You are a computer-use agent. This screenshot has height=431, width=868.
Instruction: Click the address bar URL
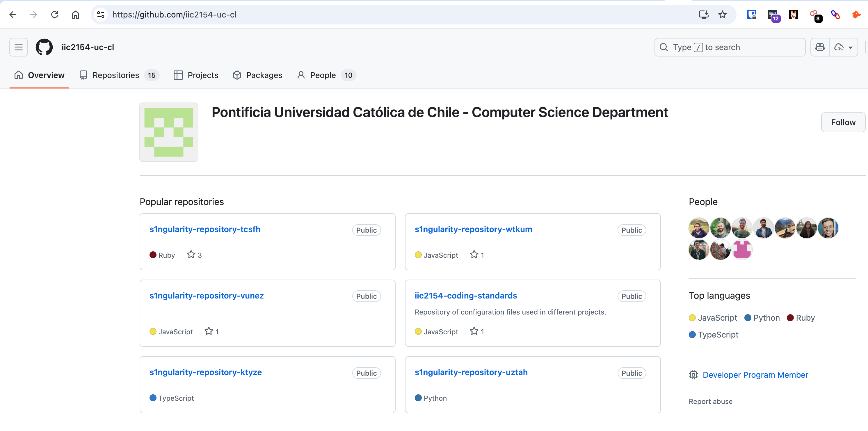174,15
